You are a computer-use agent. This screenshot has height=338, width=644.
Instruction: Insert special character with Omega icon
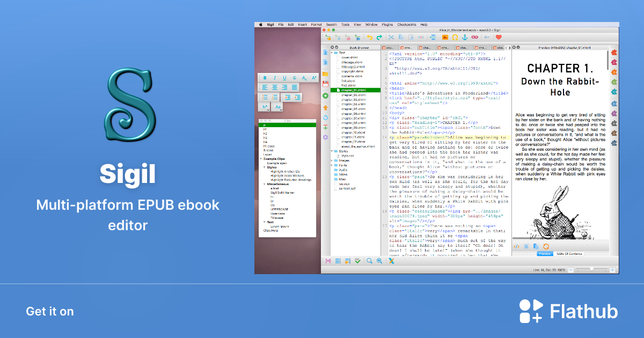point(455,37)
